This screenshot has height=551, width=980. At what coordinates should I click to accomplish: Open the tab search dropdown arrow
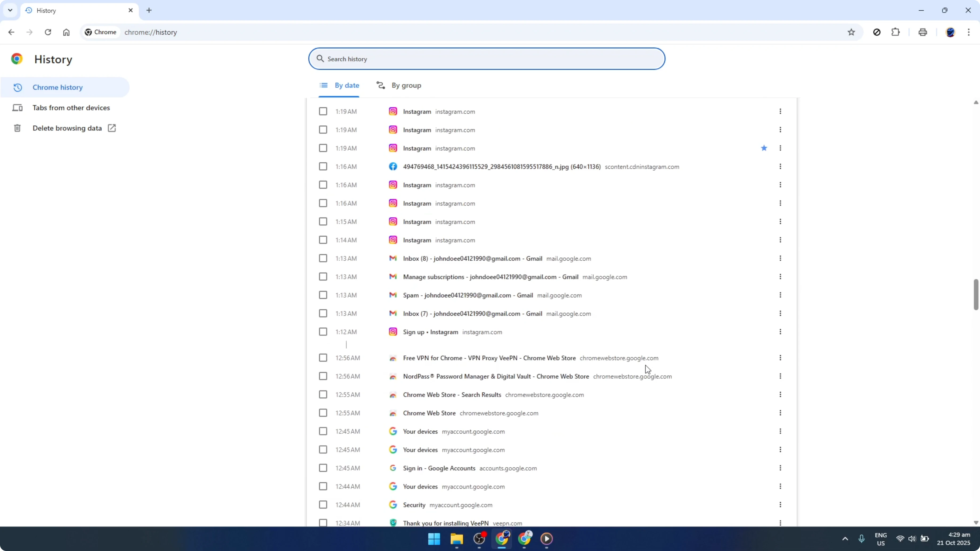10,10
